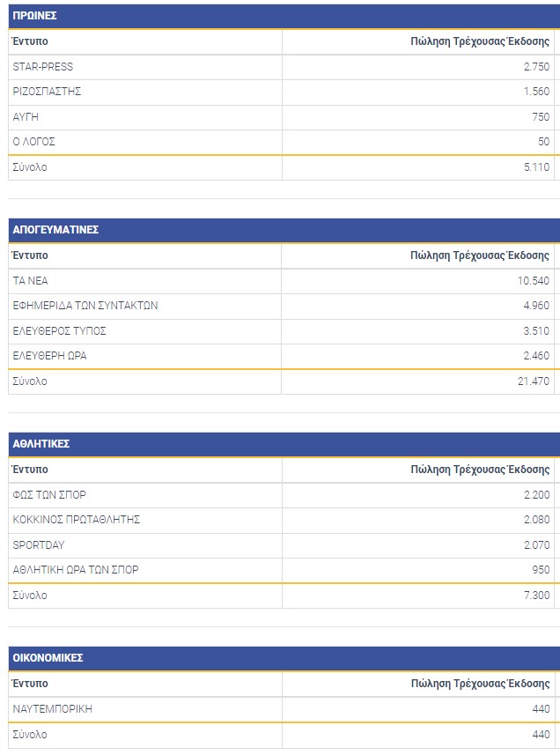This screenshot has height=755, width=560.
Task: Click ΡΙΖΟΣΠΑΣΤΗΣ in the morning papers table
Action: (48, 92)
